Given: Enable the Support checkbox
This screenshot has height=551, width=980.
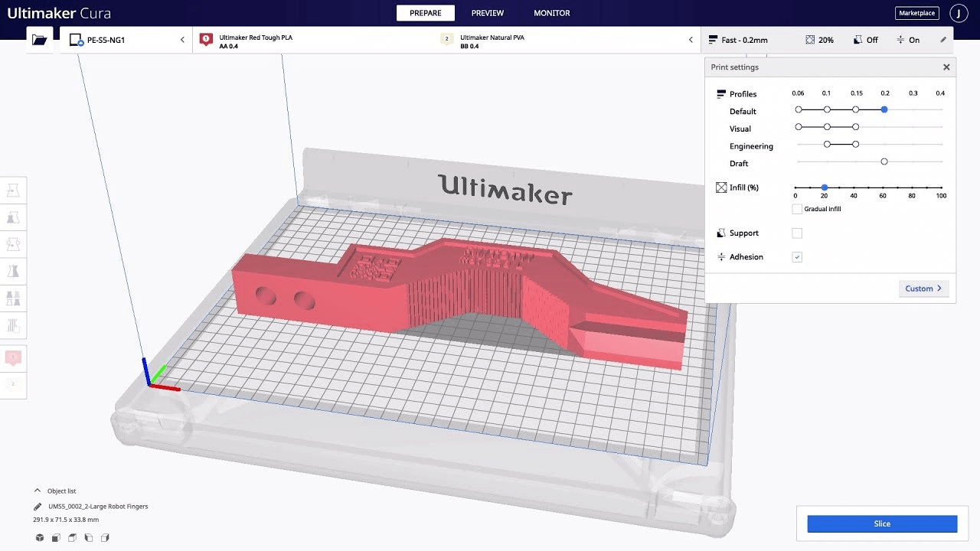Looking at the screenshot, I should coord(797,233).
